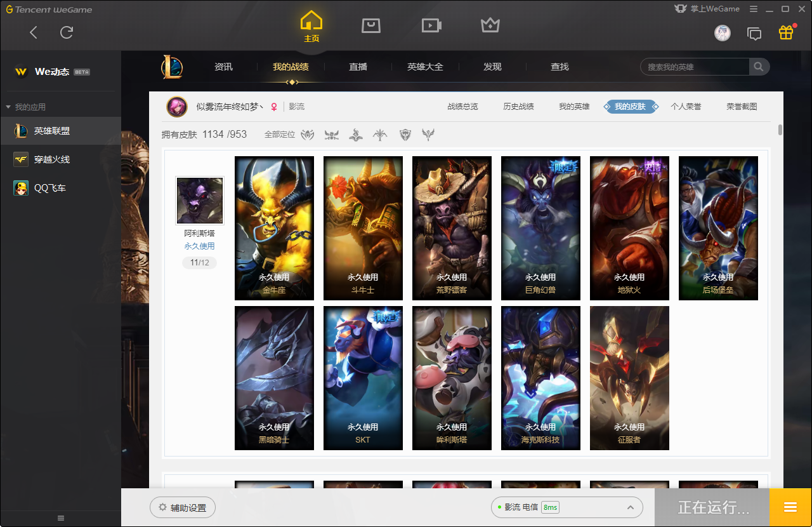This screenshot has height=527, width=812.
Task: Select QQ飞车 in the sidebar
Action: [60, 188]
